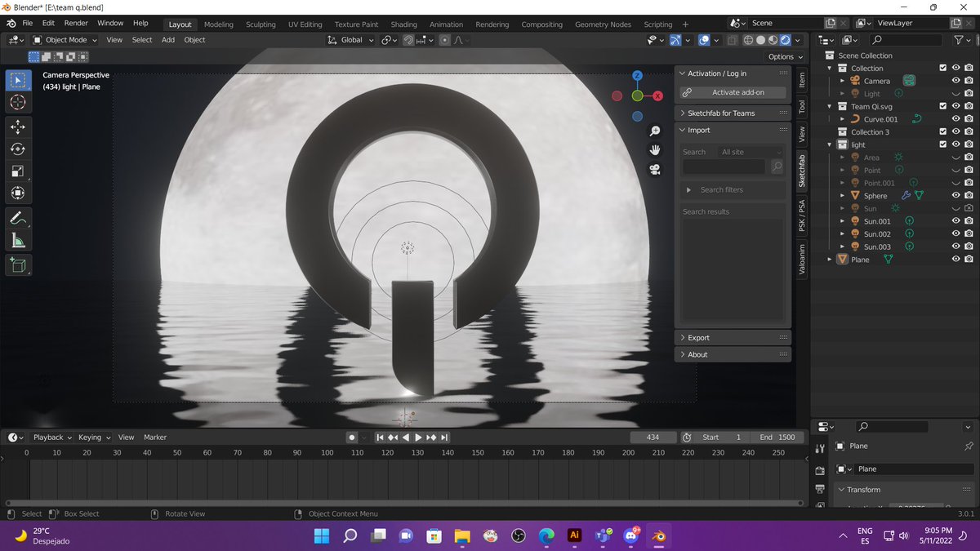This screenshot has height=551, width=980.
Task: Expand Search filters section
Action: [733, 189]
